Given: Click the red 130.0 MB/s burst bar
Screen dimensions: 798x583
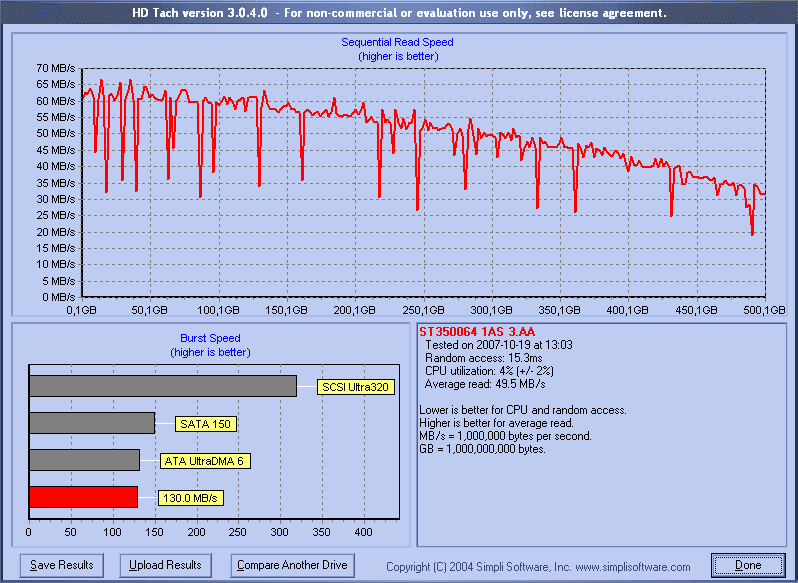Looking at the screenshot, I should (83, 497).
